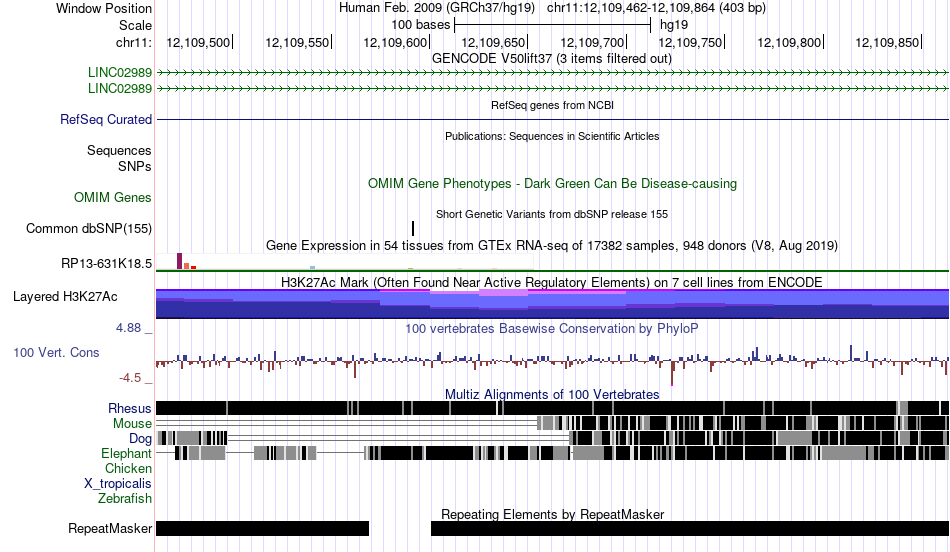The image size is (950, 552).
Task: Click the SNPs track label
Action: click(135, 166)
